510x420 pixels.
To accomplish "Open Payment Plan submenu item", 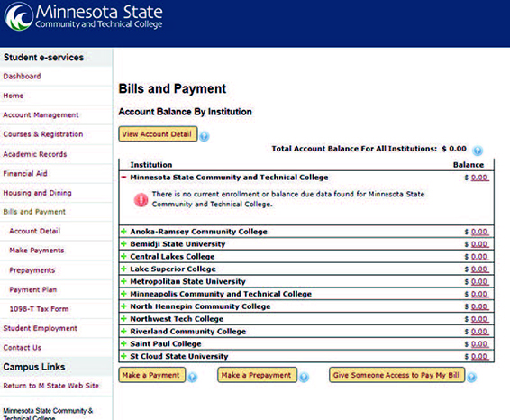I will [33, 289].
